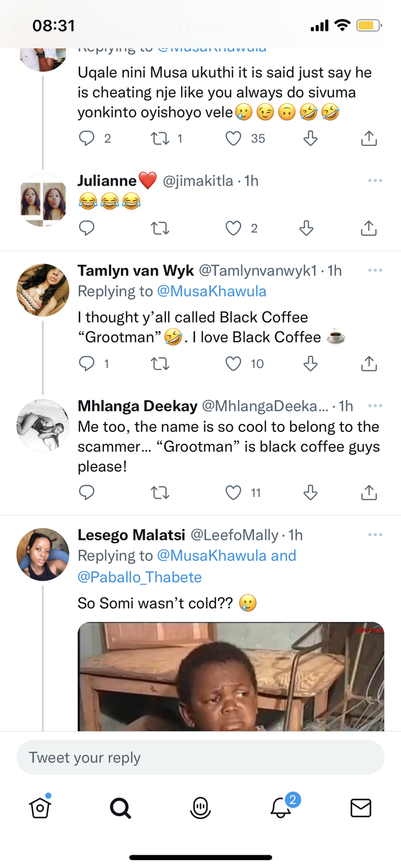Like Julianne's laughing emoji tweet
The width and height of the screenshot is (401, 868).
(x=234, y=228)
